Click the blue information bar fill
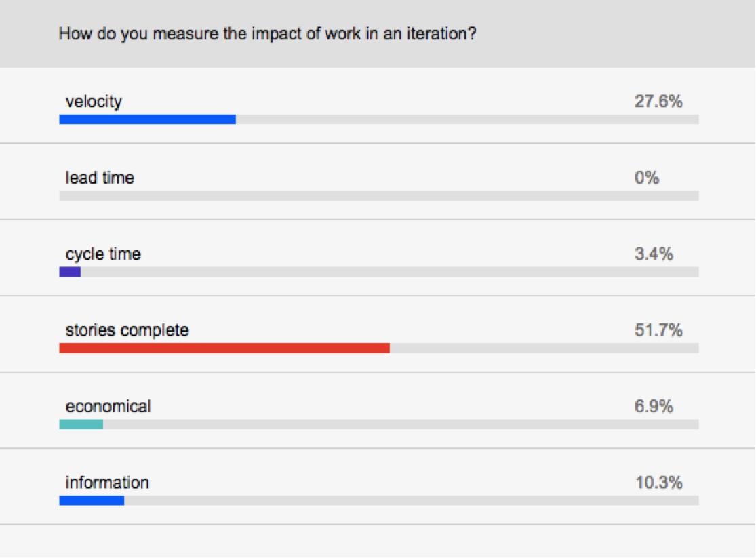The width and height of the screenshot is (756, 558). pos(92,500)
